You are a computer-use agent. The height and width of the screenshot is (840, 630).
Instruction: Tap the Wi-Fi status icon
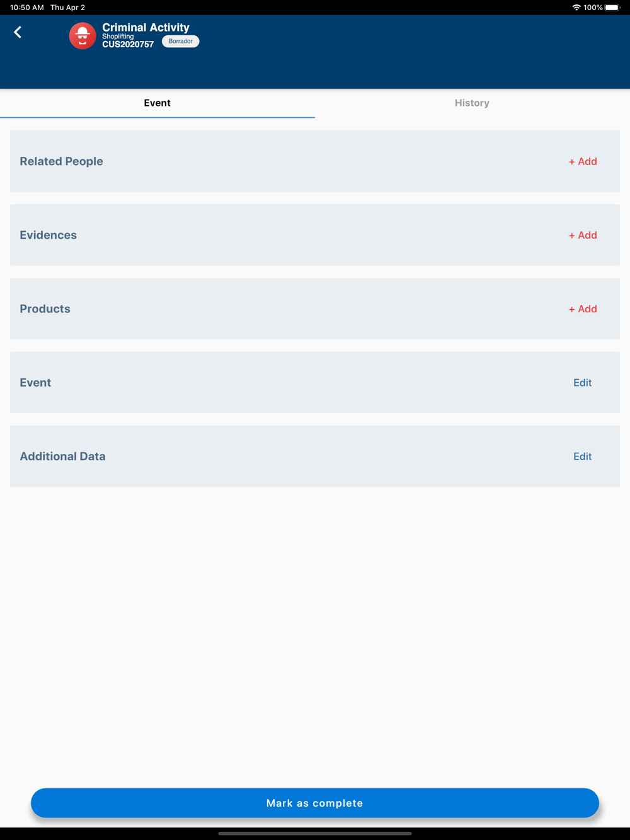click(576, 8)
